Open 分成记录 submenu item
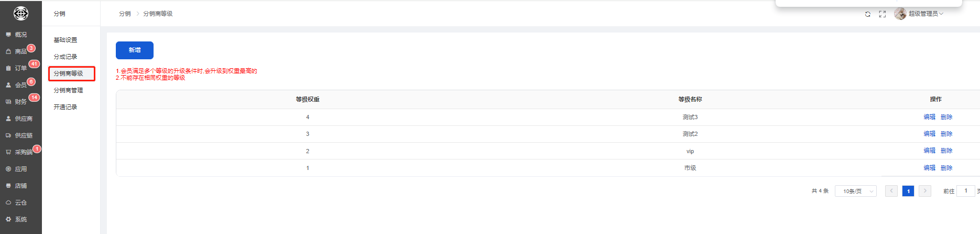This screenshot has height=234, width=980. 65,57
